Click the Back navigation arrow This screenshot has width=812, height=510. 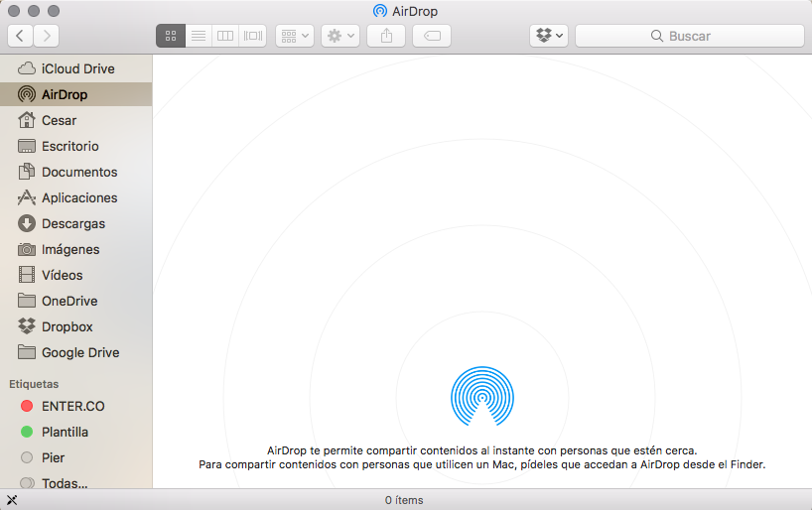[20, 36]
